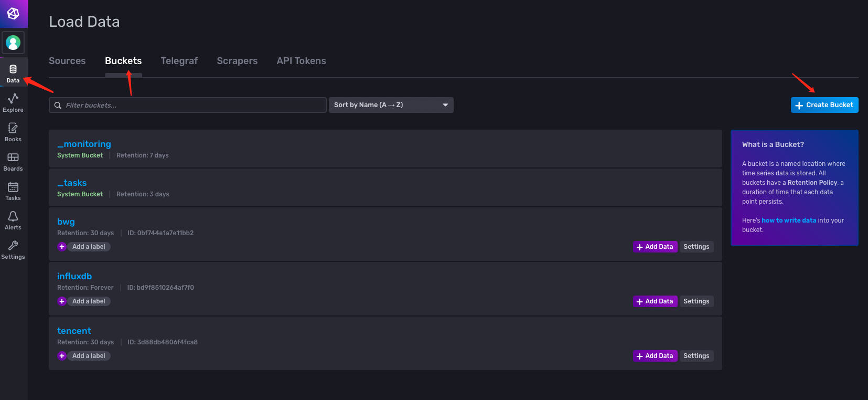868x400 pixels.
Task: Add a label to tencent bucket
Action: tap(89, 356)
